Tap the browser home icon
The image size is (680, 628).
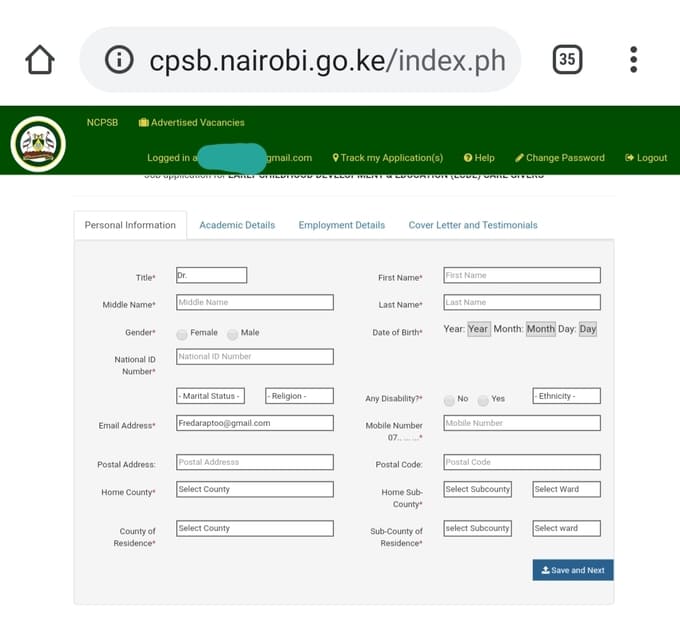click(40, 60)
